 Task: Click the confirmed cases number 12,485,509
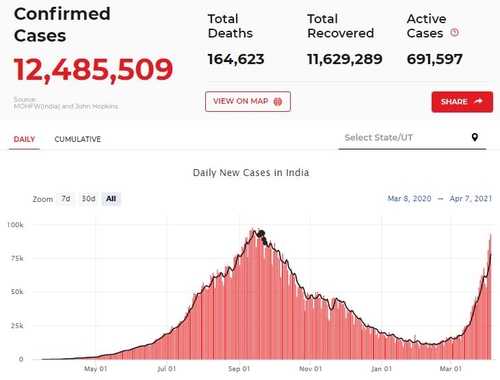(94, 70)
